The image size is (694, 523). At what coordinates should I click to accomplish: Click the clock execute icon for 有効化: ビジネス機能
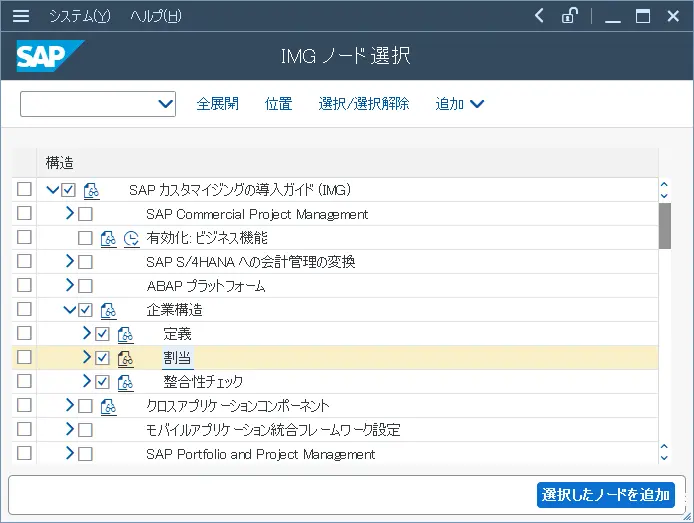(x=131, y=238)
